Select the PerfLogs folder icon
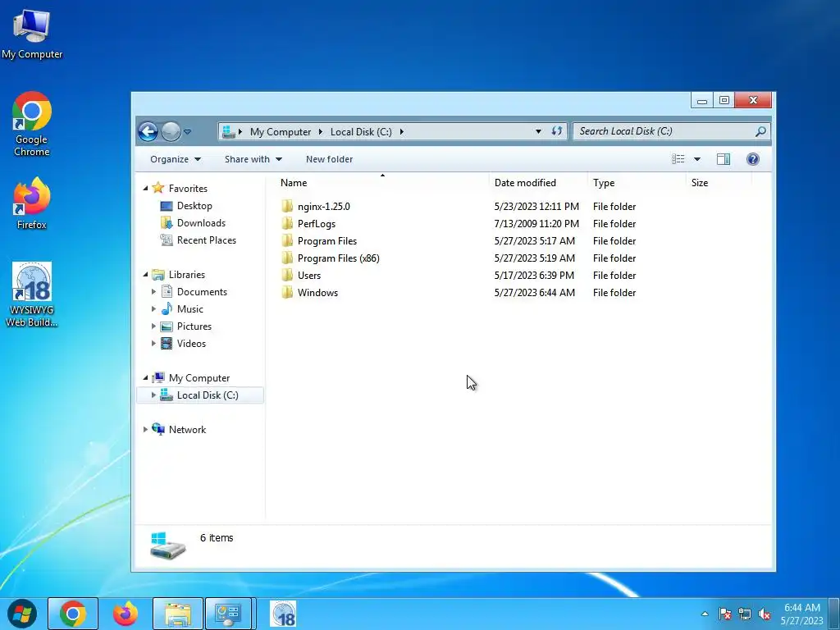 tap(287, 223)
